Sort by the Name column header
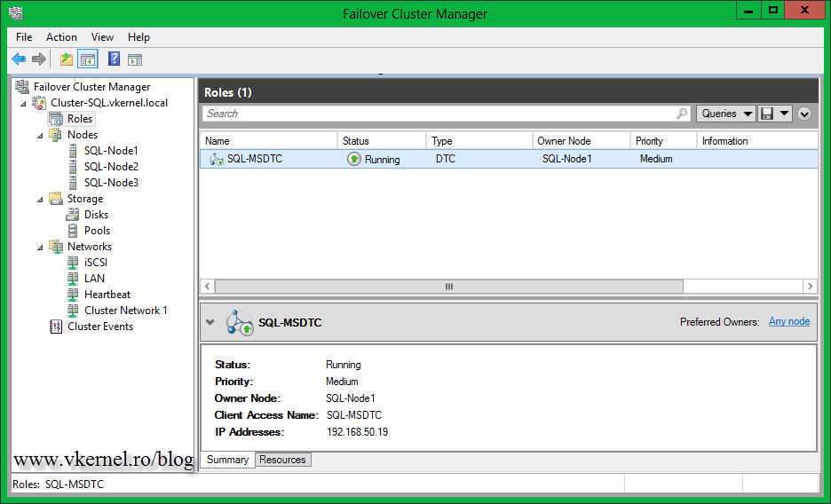The height and width of the screenshot is (504, 831). click(x=269, y=141)
